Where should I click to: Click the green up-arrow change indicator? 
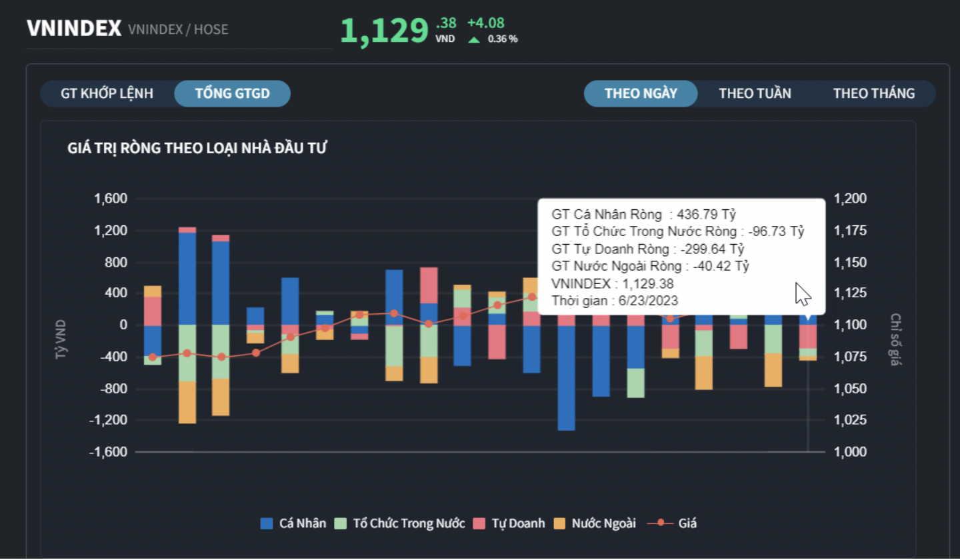(x=474, y=39)
